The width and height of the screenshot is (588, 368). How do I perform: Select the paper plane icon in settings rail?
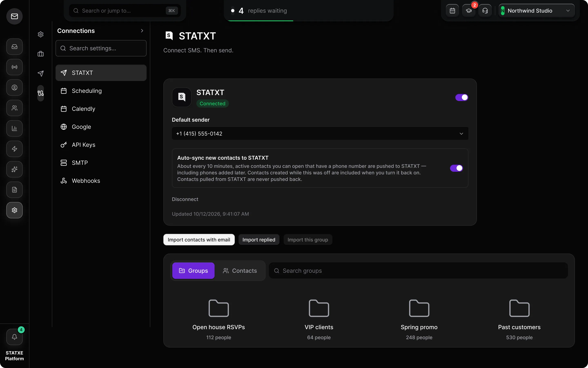pos(41,73)
